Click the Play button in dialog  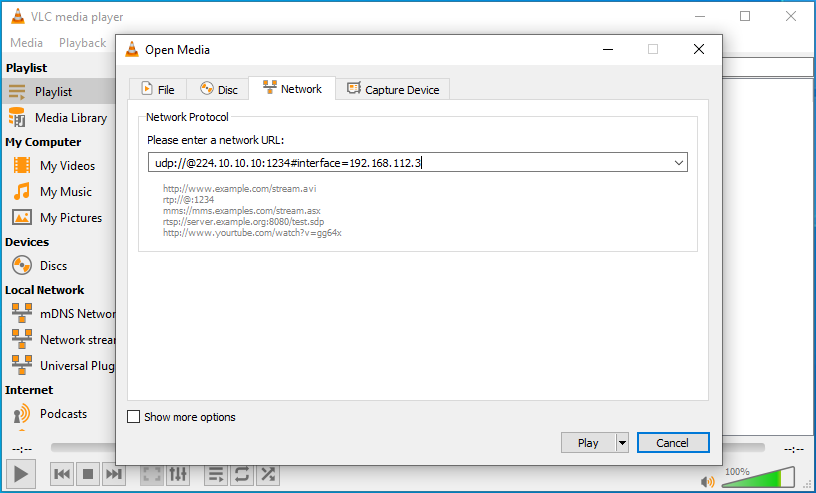(588, 443)
